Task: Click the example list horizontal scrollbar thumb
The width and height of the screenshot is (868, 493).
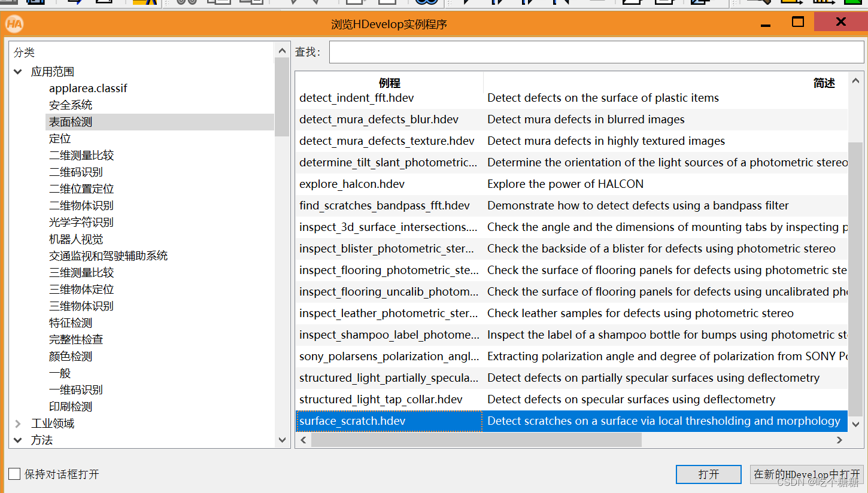Action: [477, 440]
